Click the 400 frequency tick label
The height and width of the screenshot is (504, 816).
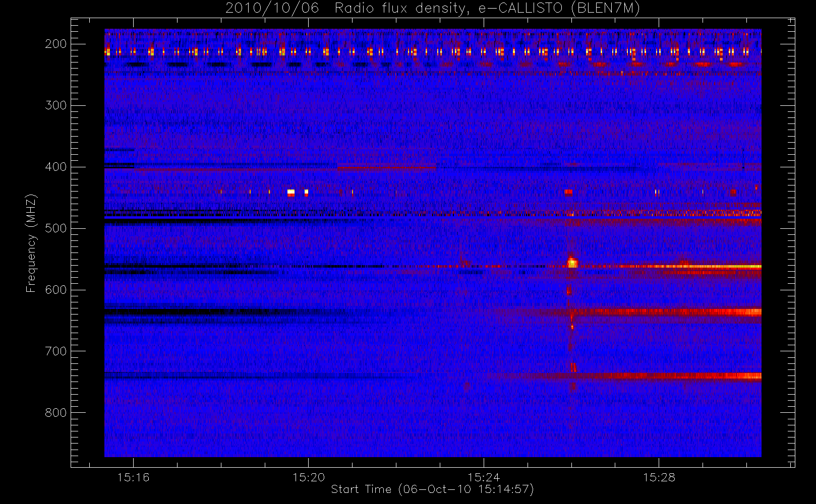click(56, 167)
